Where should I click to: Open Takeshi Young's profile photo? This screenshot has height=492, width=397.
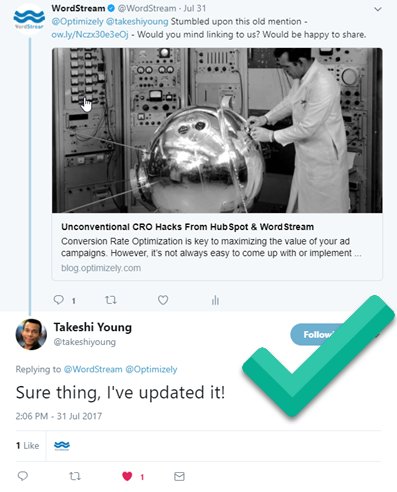point(31,334)
